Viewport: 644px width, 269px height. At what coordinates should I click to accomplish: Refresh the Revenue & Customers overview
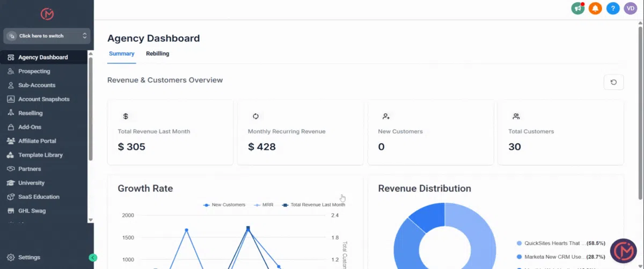coord(613,83)
